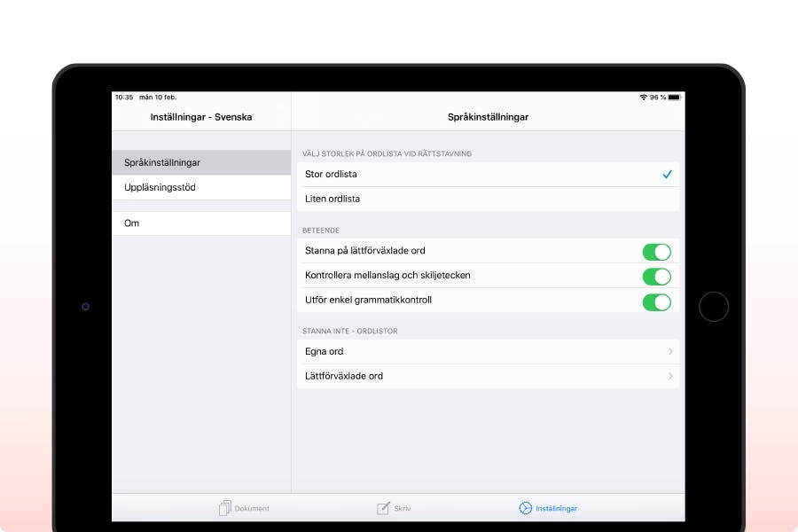
Task: Tap the Wi-Fi status icon
Action: pos(644,97)
